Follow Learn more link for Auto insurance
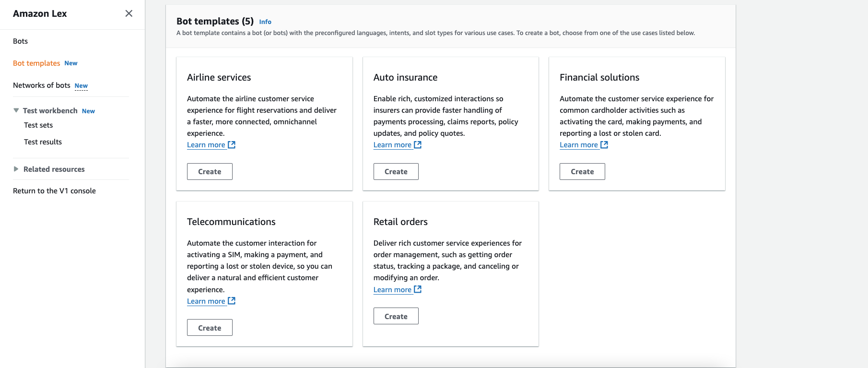 pos(392,145)
